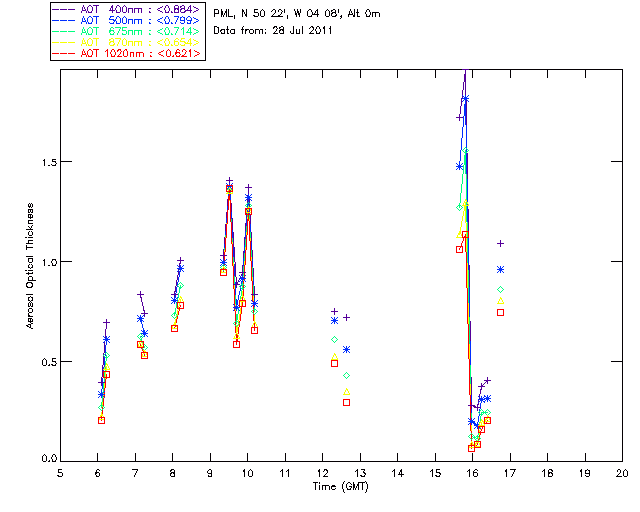Click the isolated blue asterisk near 16.8 hours
Image resolution: width=640 pixels, height=512 pixels.
pos(501,269)
